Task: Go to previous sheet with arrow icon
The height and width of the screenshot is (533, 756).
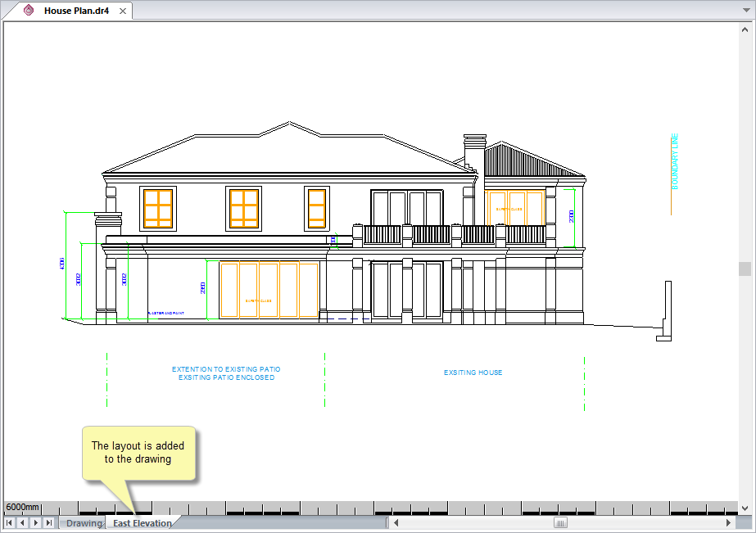Action: tap(20, 522)
